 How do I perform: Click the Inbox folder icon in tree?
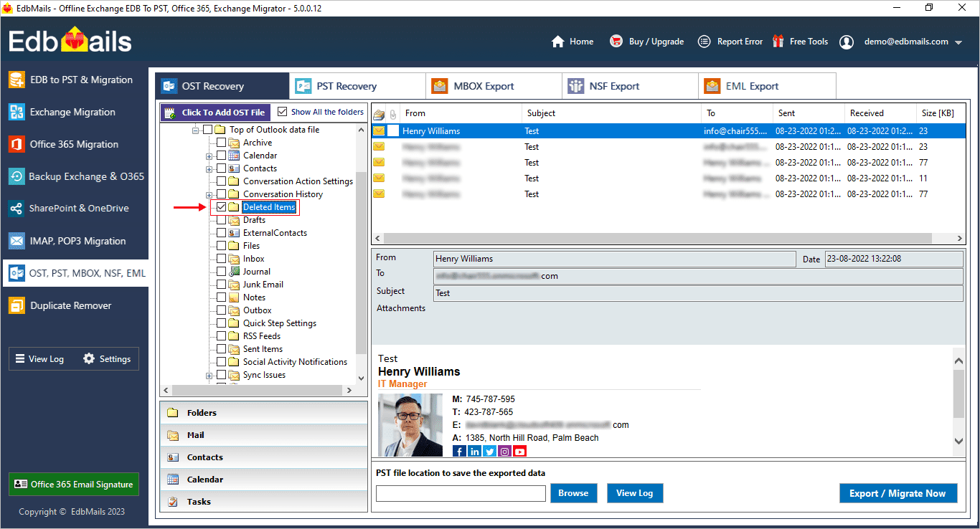234,259
